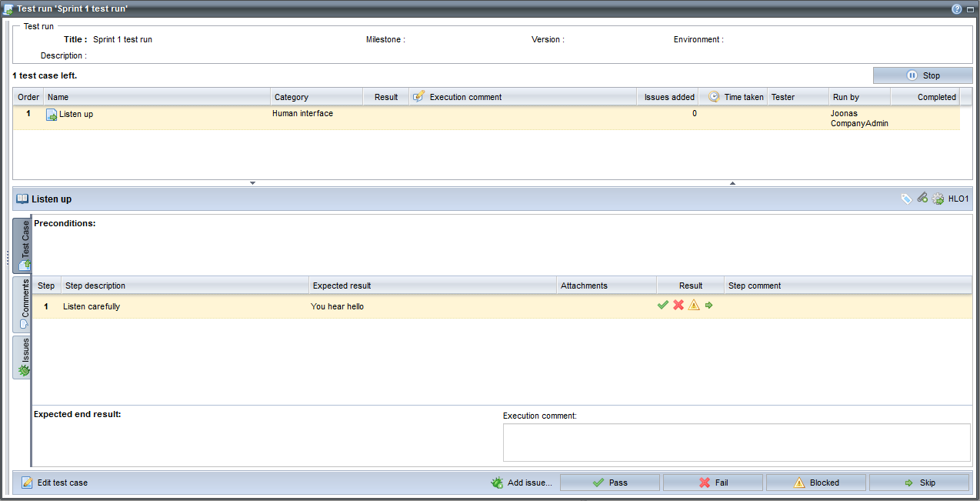
Task: Skip step 1 with green arrow icon
Action: pos(709,306)
